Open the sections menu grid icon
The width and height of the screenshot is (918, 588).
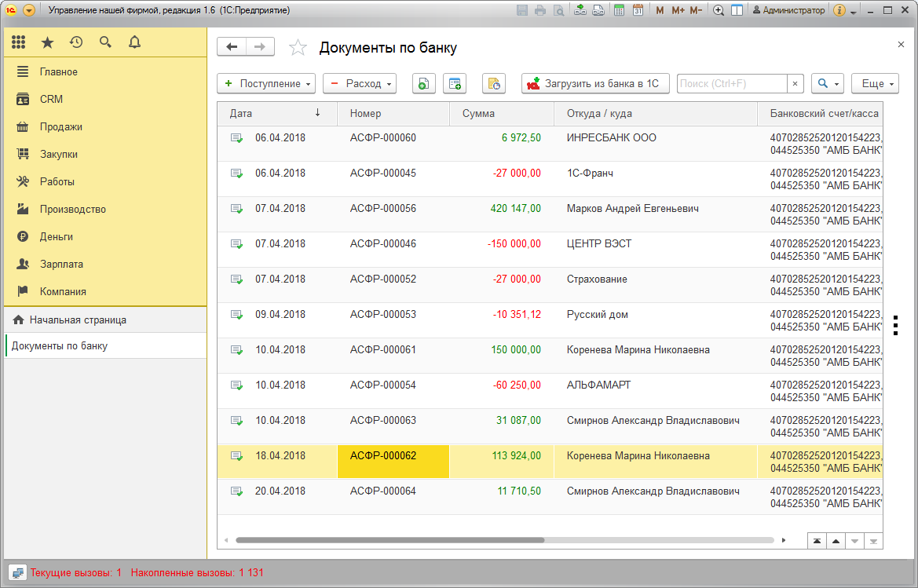(x=19, y=42)
